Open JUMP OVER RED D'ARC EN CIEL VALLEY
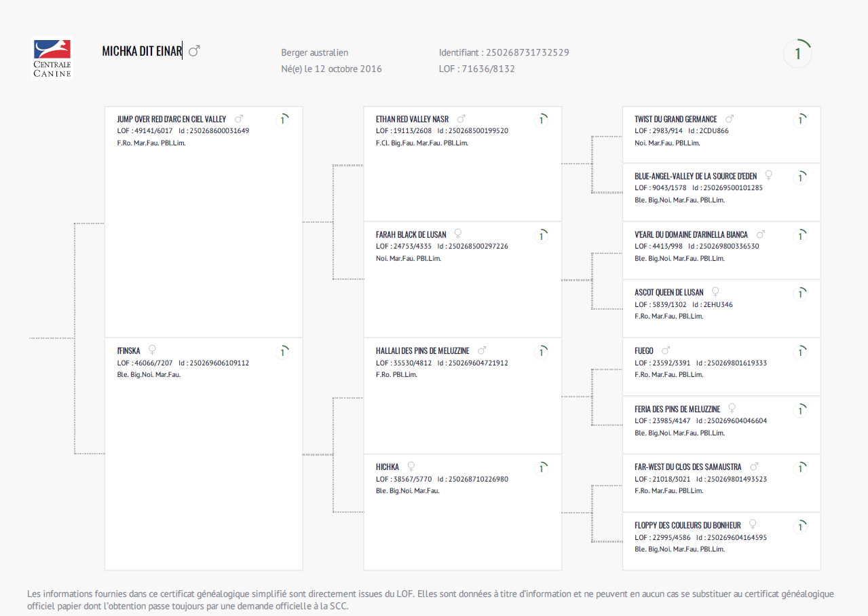868x616 pixels. point(172,120)
